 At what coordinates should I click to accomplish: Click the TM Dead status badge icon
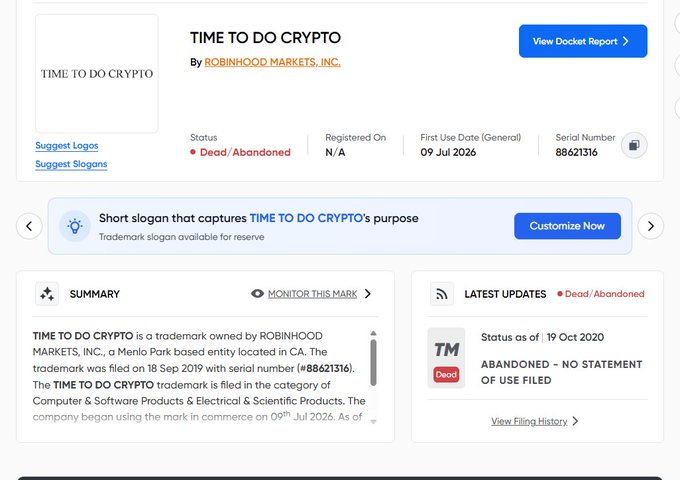[x=446, y=358]
